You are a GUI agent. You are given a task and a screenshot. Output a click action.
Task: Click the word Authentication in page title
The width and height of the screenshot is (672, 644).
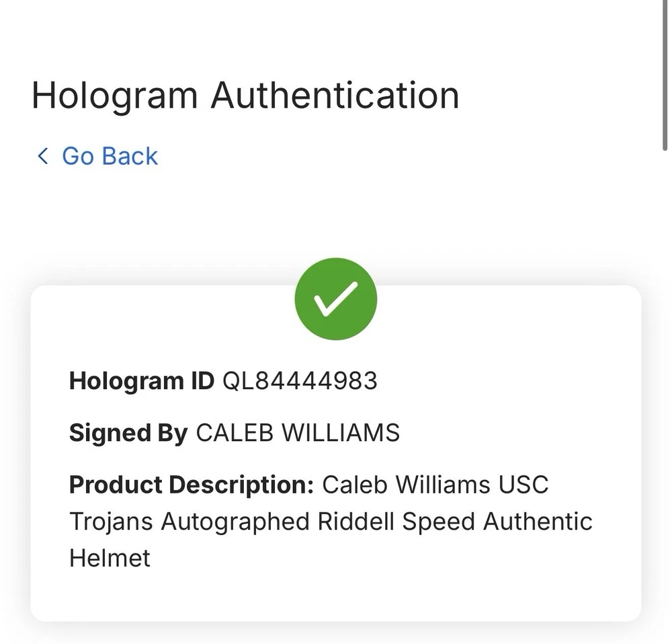point(335,95)
